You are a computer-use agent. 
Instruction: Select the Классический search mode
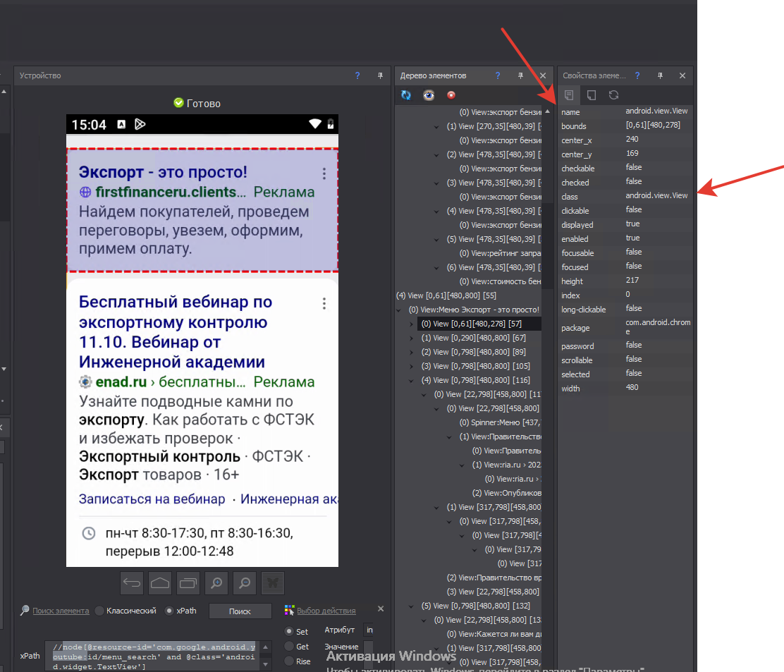[99, 611]
